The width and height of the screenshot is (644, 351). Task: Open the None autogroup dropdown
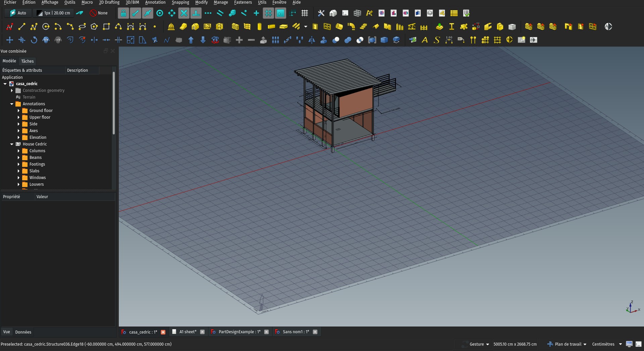click(99, 13)
